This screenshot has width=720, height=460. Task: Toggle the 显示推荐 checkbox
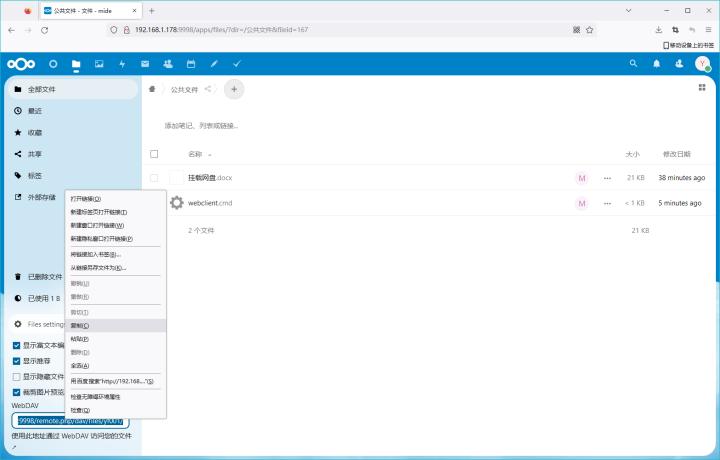[17, 361]
